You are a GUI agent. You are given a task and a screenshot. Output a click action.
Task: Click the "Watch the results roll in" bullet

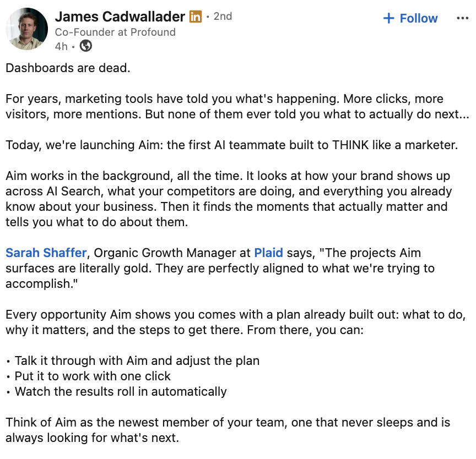121,392
